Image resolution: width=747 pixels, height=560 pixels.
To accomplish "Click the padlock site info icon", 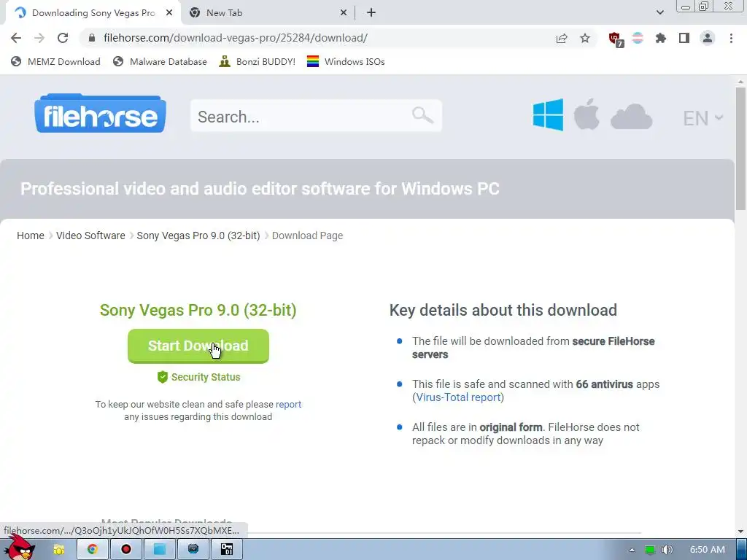I will [92, 38].
